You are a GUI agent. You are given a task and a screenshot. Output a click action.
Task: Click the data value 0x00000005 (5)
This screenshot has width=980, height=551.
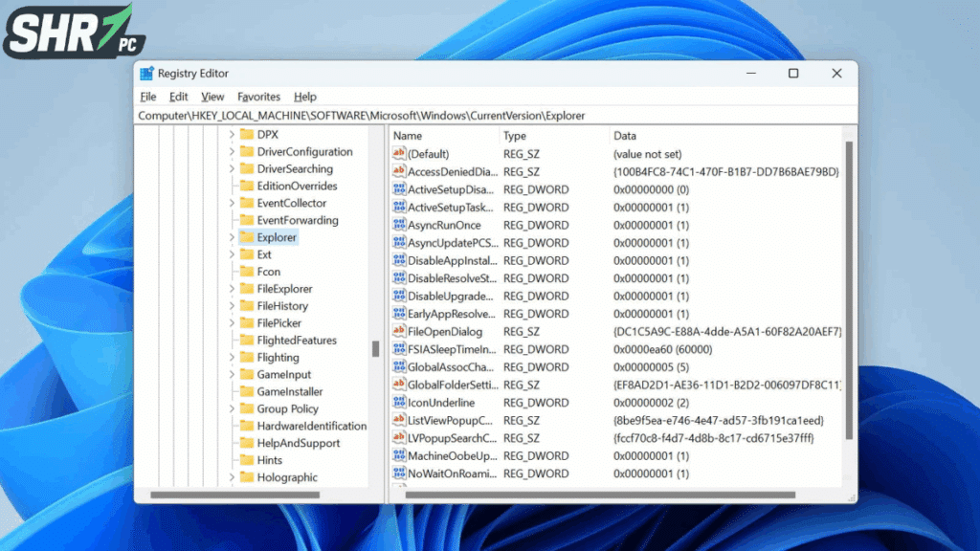pyautogui.click(x=651, y=366)
